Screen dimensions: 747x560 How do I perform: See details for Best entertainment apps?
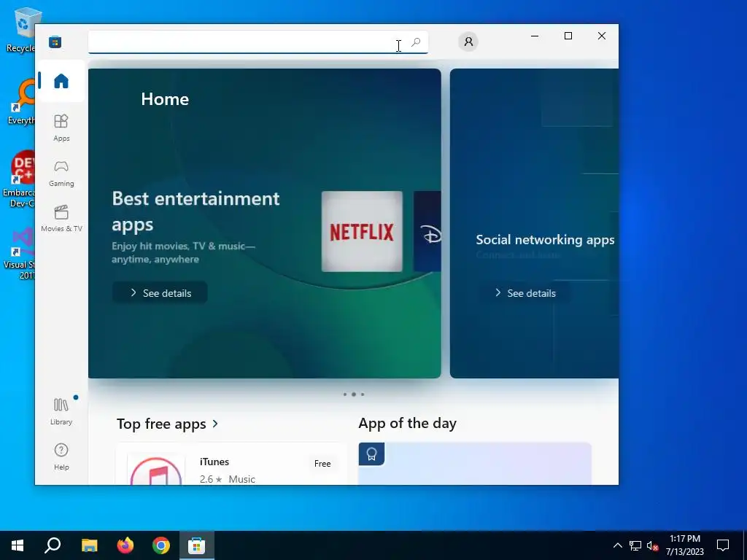coord(160,293)
